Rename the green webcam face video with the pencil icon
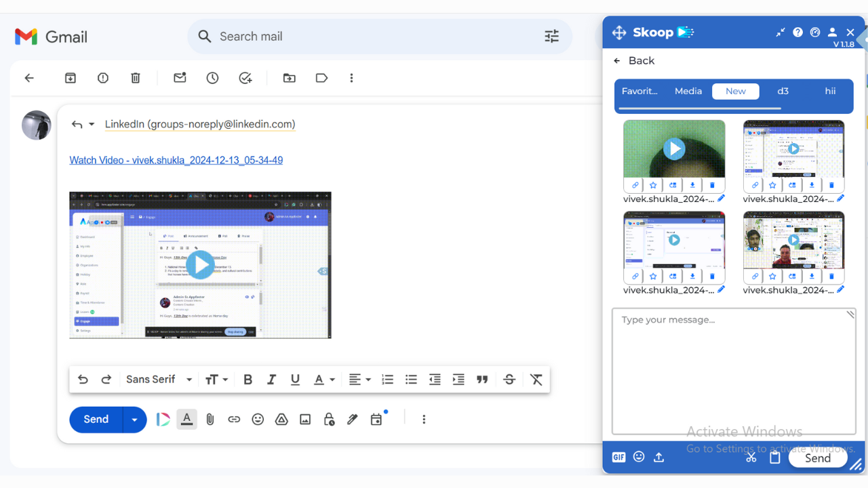Viewport: 868px width, 488px height. click(x=721, y=199)
